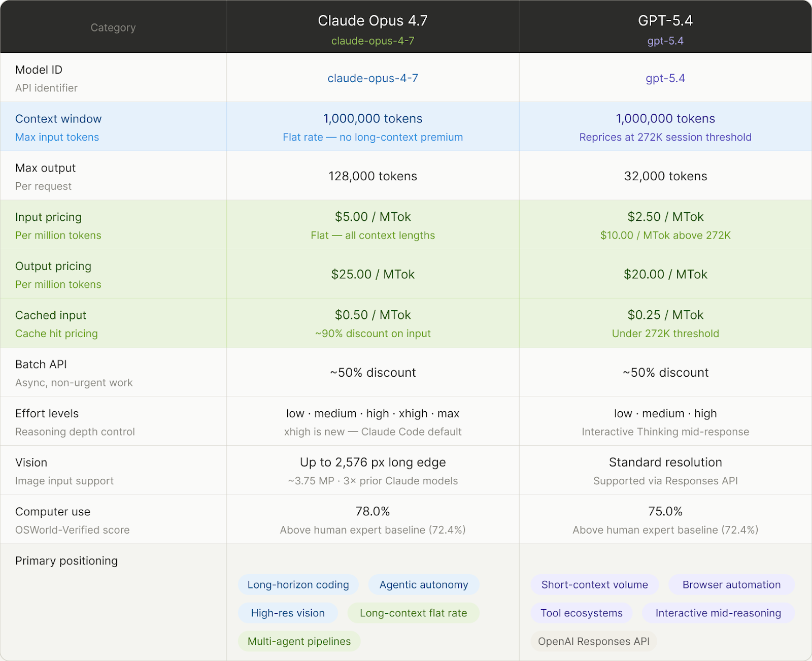This screenshot has width=812, height=661.
Task: Select 'low · medium · high · xhigh · max' text
Action: [x=373, y=414]
